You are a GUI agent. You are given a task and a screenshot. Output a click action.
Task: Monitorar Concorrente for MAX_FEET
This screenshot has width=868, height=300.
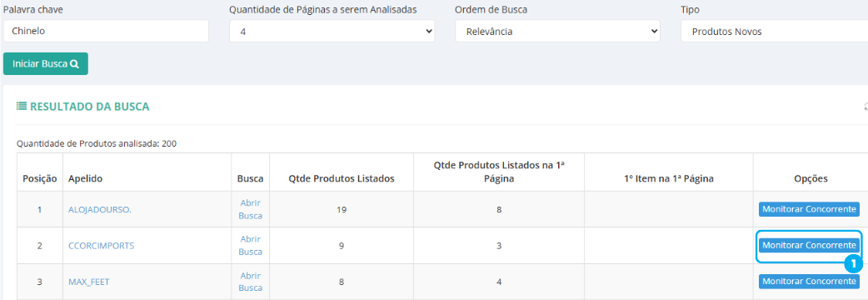[809, 281]
